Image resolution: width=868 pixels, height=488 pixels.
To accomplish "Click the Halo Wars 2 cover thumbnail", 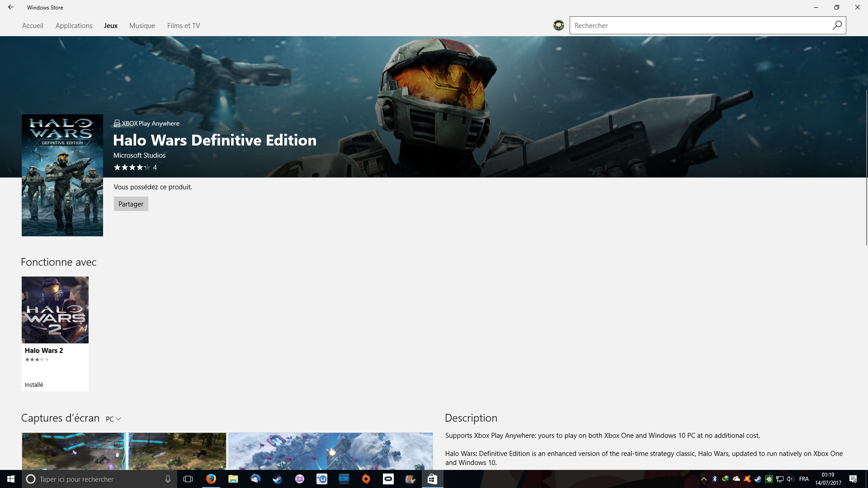I will coord(55,310).
